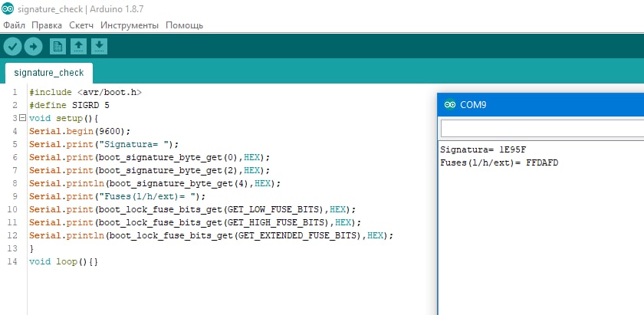Click the boot_signature_byte_get(2) line

click(150, 170)
